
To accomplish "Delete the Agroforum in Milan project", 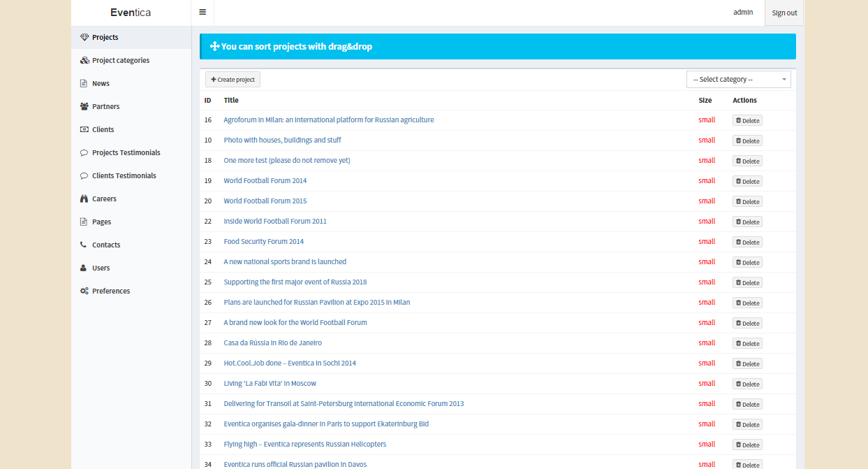I will (x=747, y=121).
